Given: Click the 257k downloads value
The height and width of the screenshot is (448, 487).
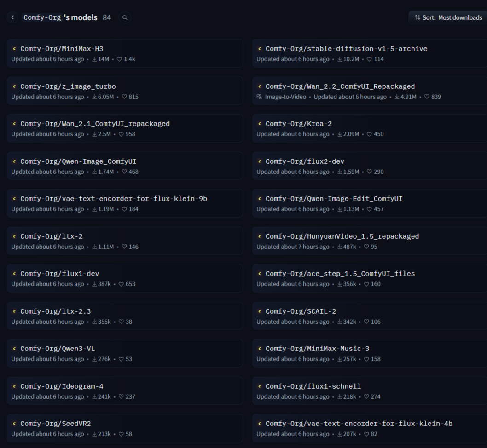Looking at the screenshot, I should point(350,359).
